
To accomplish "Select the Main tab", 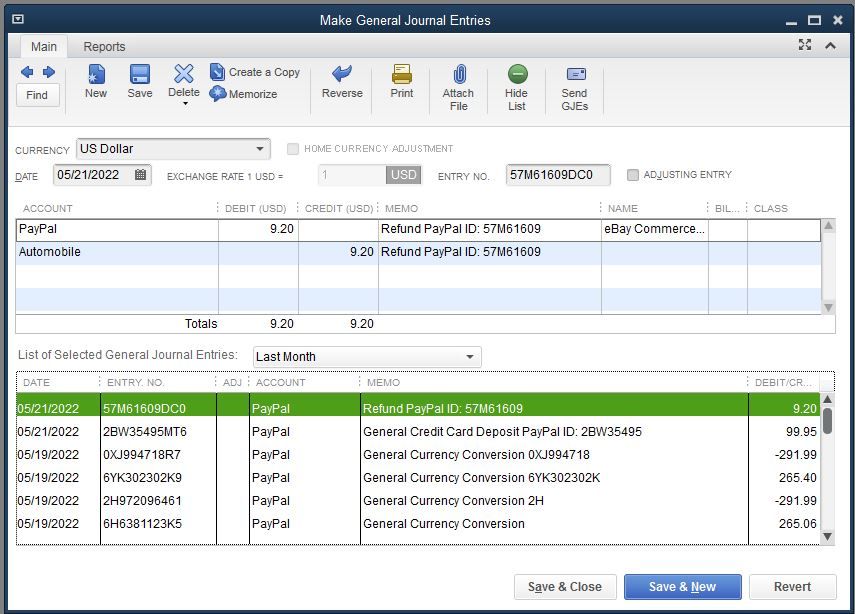I will coord(44,47).
